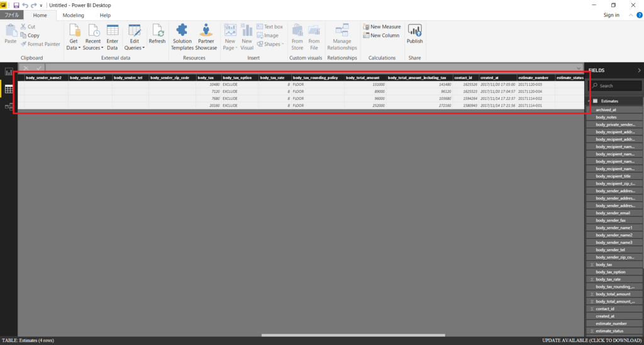Screen dimensions: 644x345
Task: Publish the report
Action: (414, 34)
